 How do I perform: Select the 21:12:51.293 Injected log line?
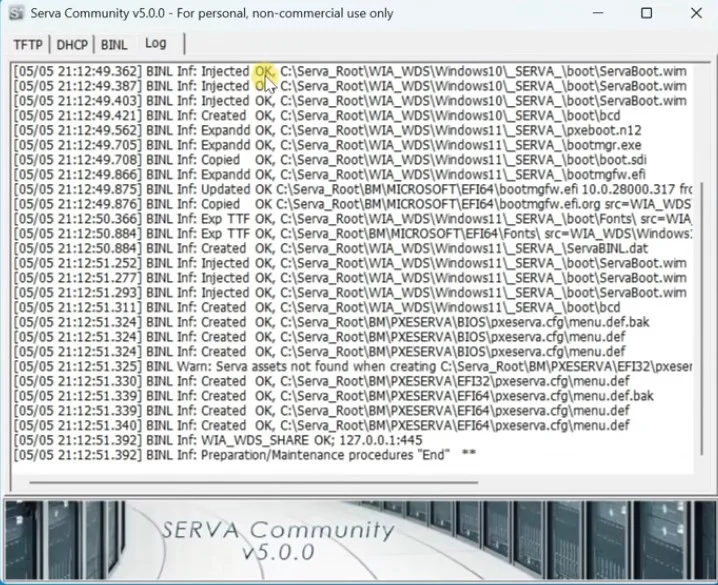tap(350, 292)
